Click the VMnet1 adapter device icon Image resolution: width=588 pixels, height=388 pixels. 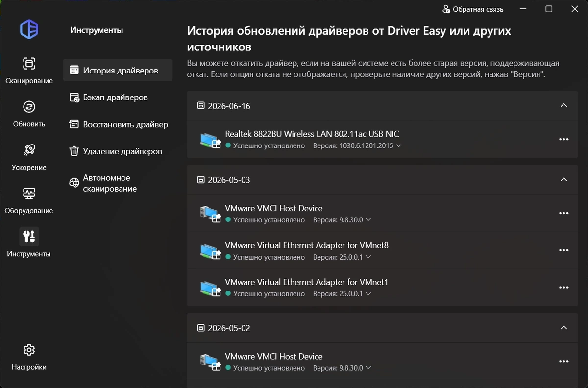click(x=211, y=288)
